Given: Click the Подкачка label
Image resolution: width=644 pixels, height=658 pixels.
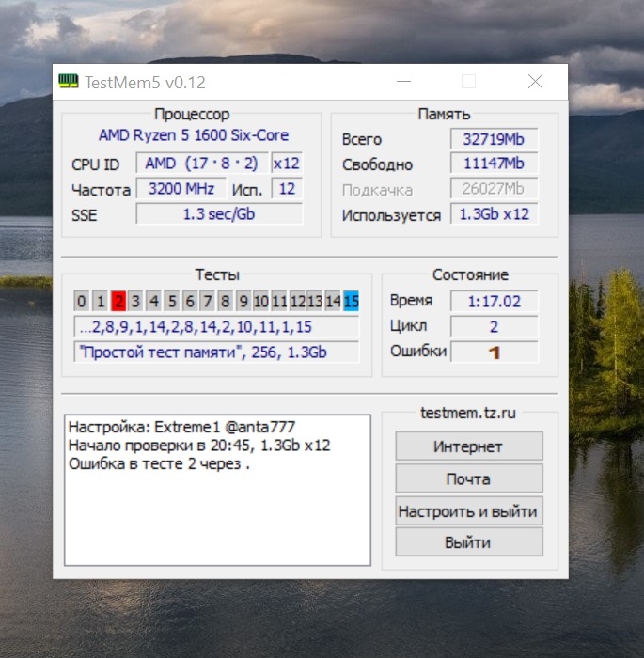Looking at the screenshot, I should (x=377, y=190).
